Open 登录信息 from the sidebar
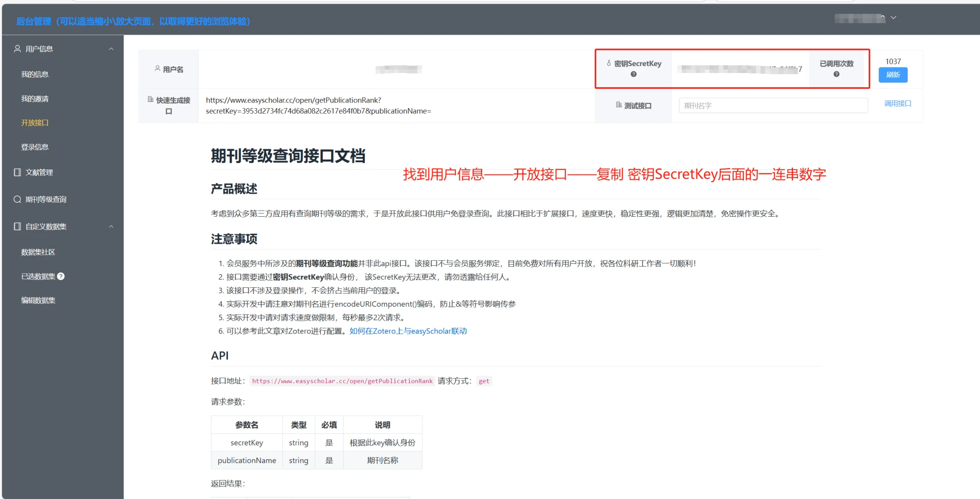Image resolution: width=980 pixels, height=499 pixels. point(35,146)
